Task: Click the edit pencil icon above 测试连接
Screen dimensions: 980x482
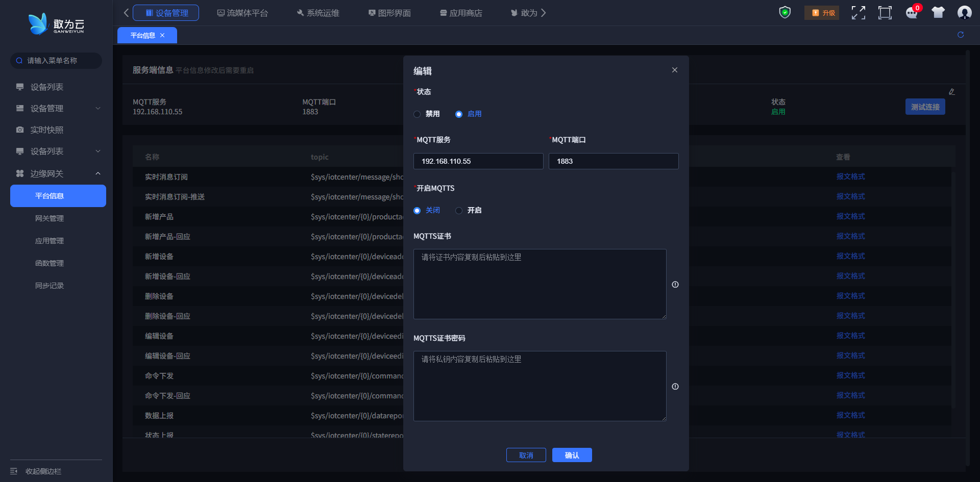Action: (951, 92)
